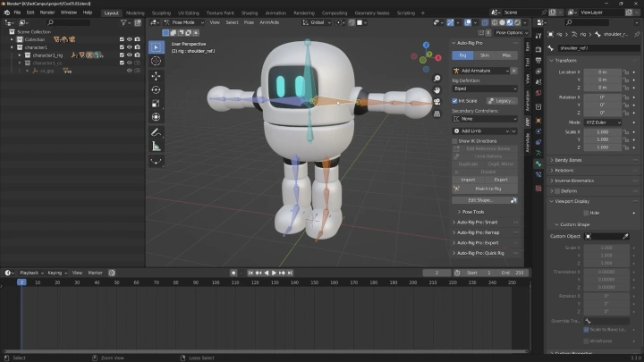The width and height of the screenshot is (644, 362).
Task: Click Edit Shape button
Action: [x=480, y=200]
